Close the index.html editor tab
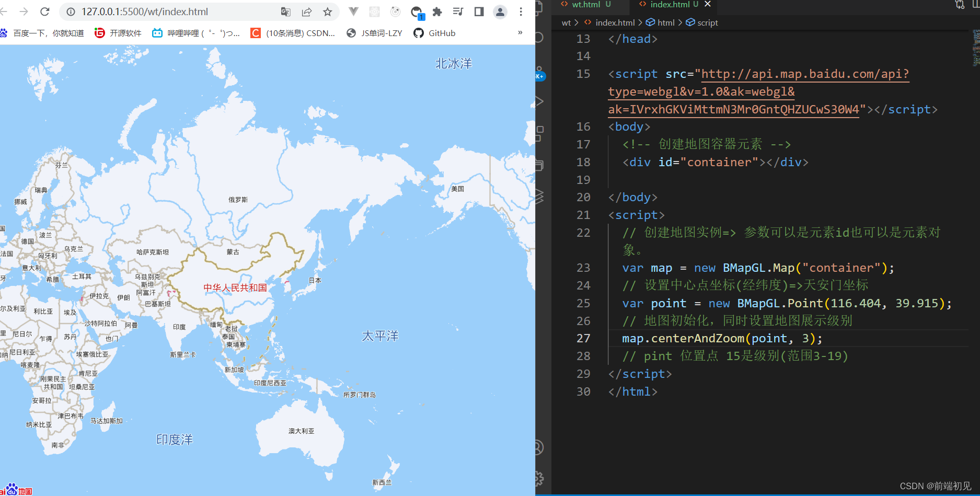This screenshot has width=980, height=496. point(708,4)
